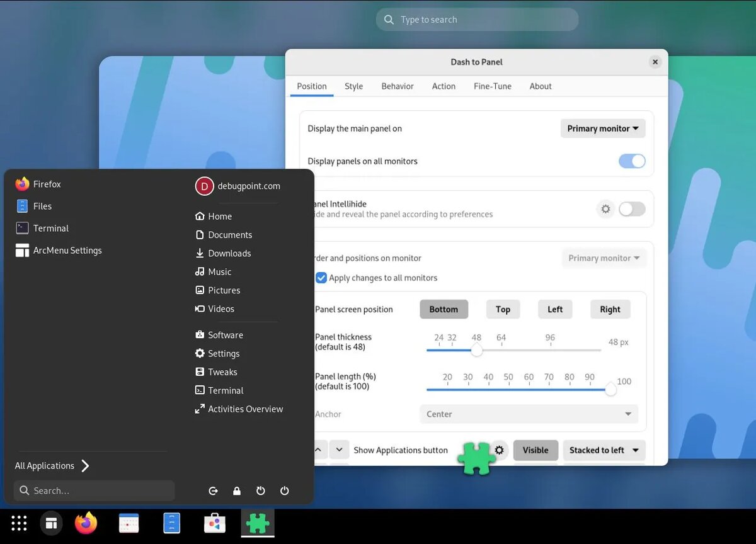Open the Order and positions monitor dropdown
This screenshot has width=756, height=544.
[604, 258]
